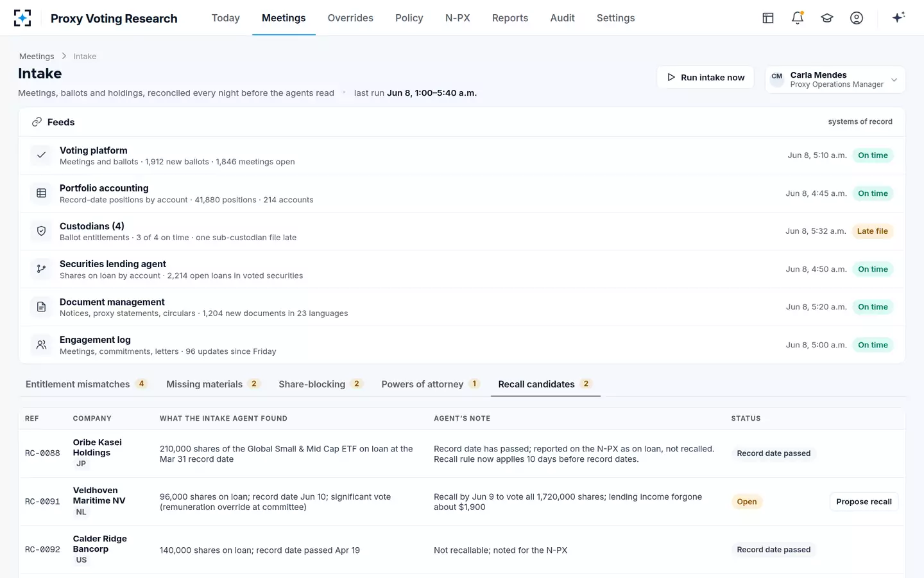Click the Meetings breadcrumb link
The height and width of the screenshot is (578, 924).
tap(37, 57)
